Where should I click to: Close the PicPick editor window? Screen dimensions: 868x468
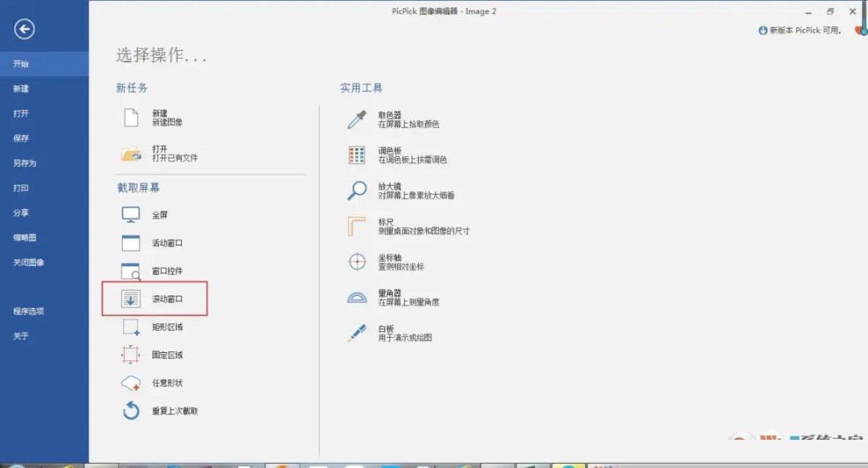pos(853,11)
